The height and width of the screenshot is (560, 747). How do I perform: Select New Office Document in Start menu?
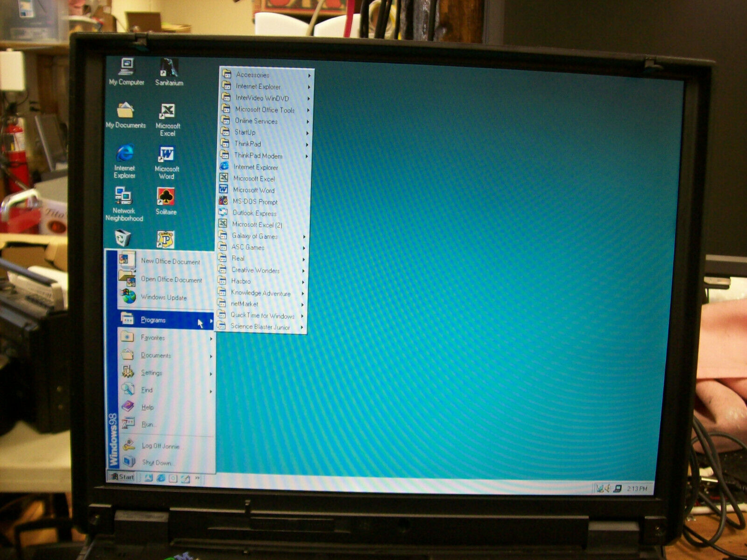point(166,261)
